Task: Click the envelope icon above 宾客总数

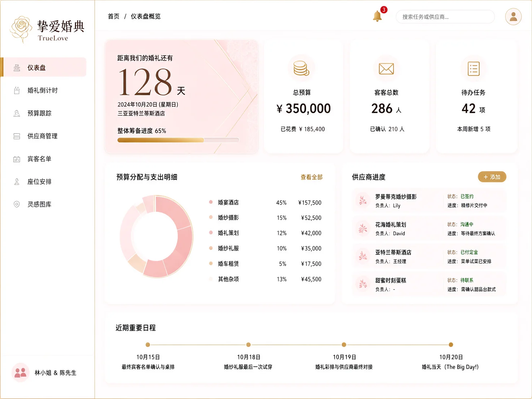Action: click(386, 68)
